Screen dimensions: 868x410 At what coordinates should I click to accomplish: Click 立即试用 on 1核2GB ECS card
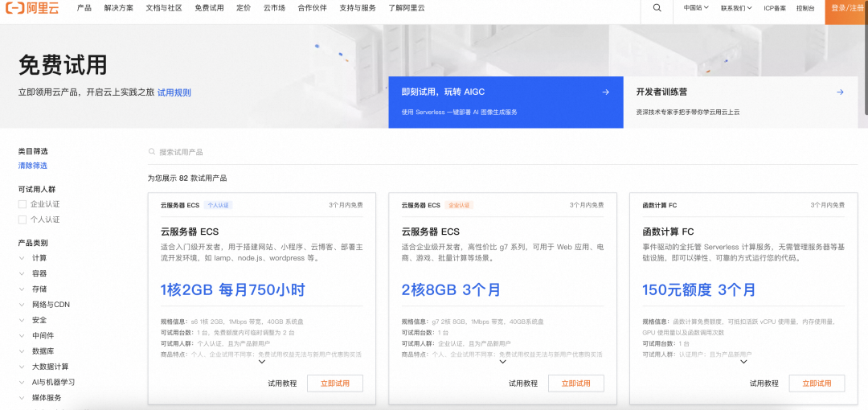(335, 383)
